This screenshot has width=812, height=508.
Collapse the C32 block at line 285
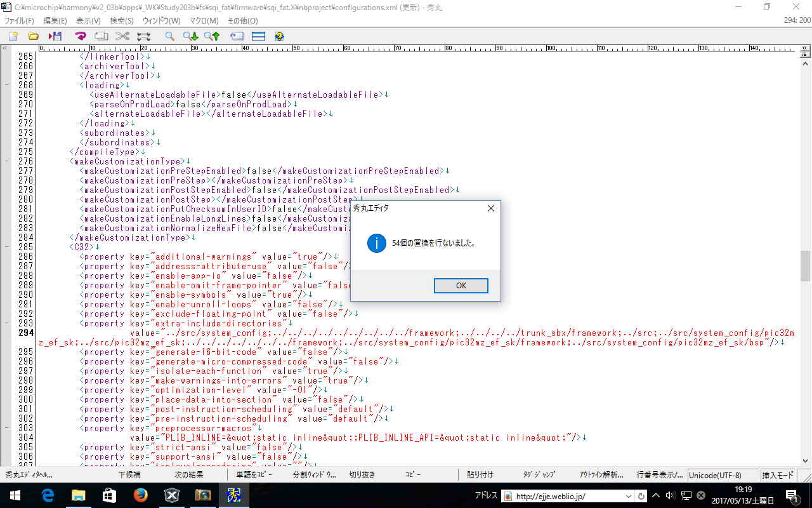[6, 247]
